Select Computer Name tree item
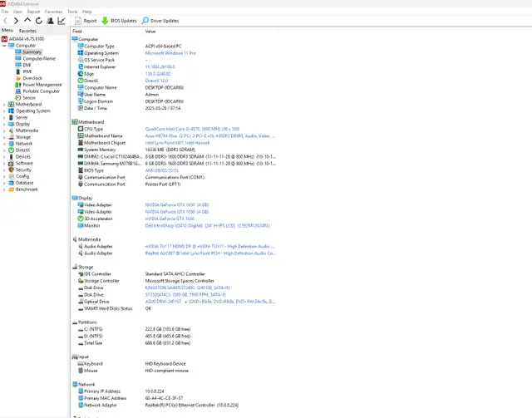Screen dimensions: 532x418 pyautogui.click(x=39, y=59)
